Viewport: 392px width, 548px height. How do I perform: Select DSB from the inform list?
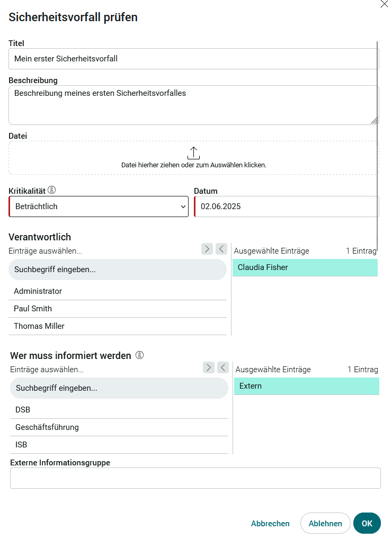pyautogui.click(x=119, y=410)
